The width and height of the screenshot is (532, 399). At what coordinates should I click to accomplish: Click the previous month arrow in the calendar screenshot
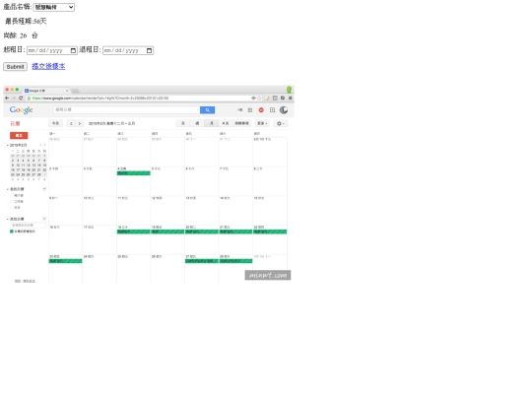coord(71,123)
